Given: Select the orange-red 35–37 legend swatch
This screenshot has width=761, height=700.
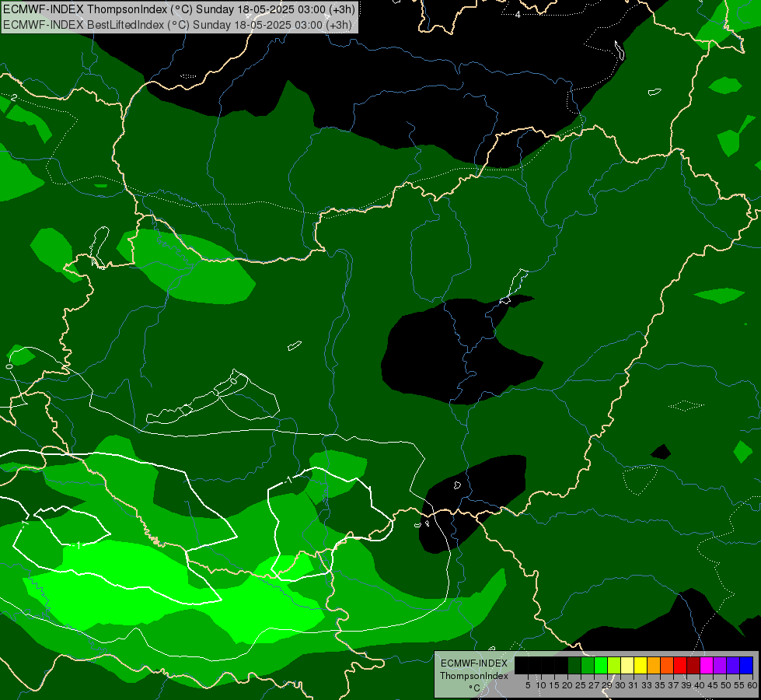Looking at the screenshot, I should (666, 666).
